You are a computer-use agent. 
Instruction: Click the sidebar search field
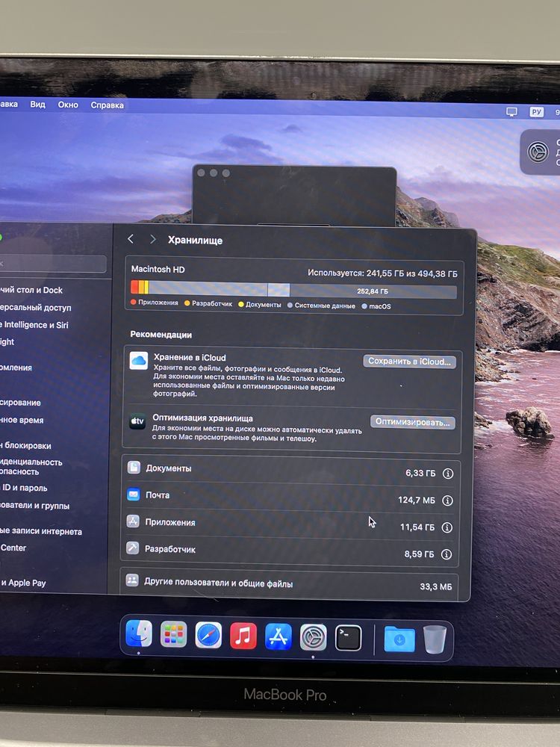pyautogui.click(x=52, y=264)
